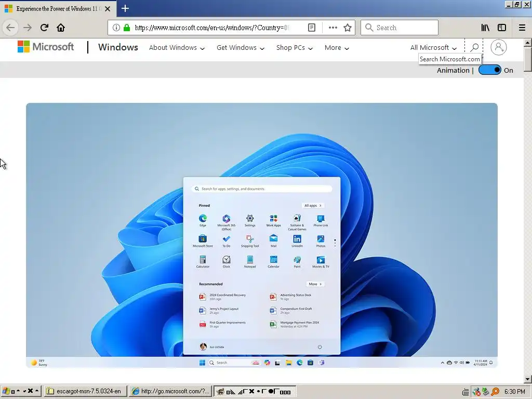Image resolution: width=532 pixels, height=399 pixels.
Task: Open the tray network icon with red mark
Action: pos(476,392)
